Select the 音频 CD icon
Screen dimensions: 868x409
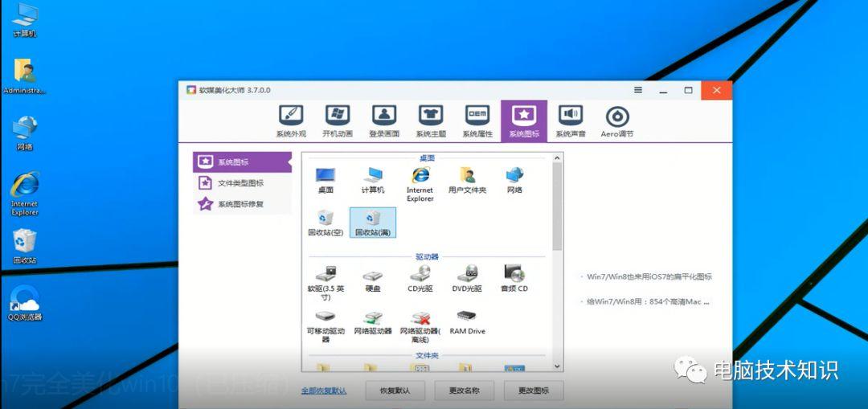[514, 279]
